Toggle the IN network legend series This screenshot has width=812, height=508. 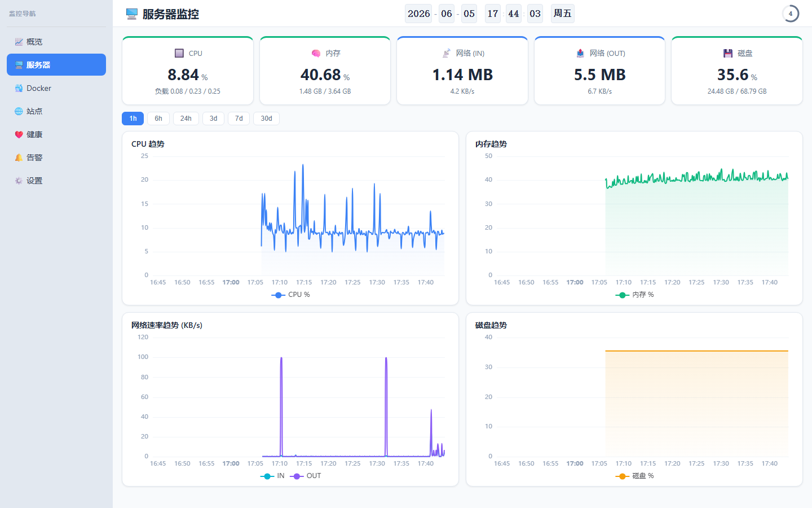tap(272, 476)
